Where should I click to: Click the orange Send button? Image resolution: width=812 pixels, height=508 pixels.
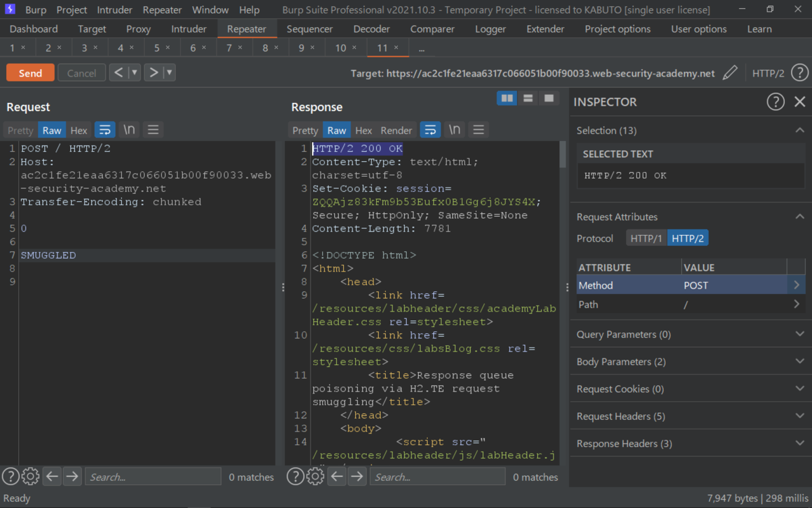point(30,73)
